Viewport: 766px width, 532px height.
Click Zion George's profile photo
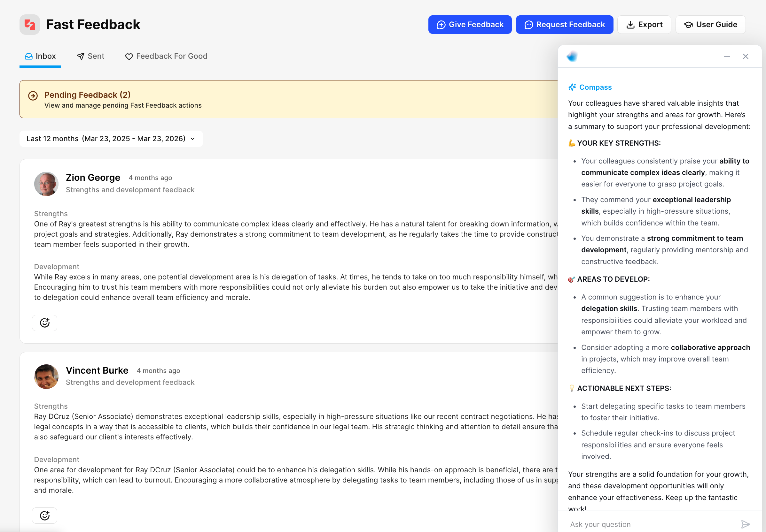[x=46, y=184]
